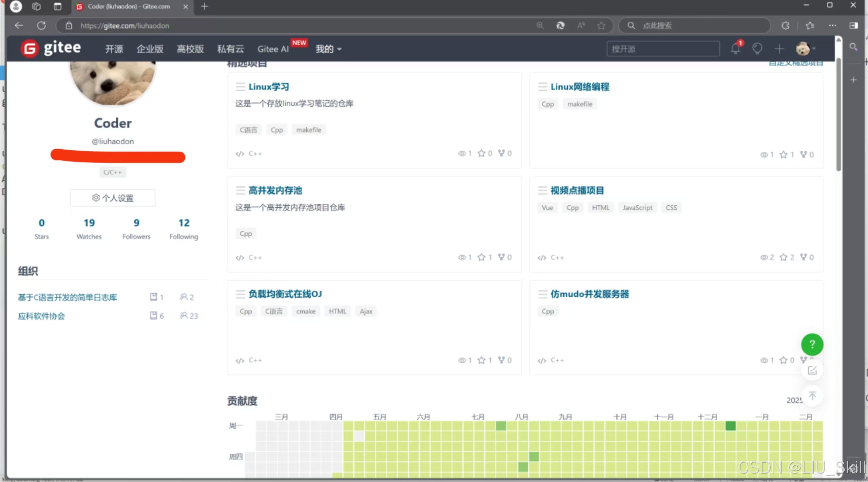Click the lightbulb icon in Gitee header
This screenshot has width=868, height=482.
click(757, 49)
